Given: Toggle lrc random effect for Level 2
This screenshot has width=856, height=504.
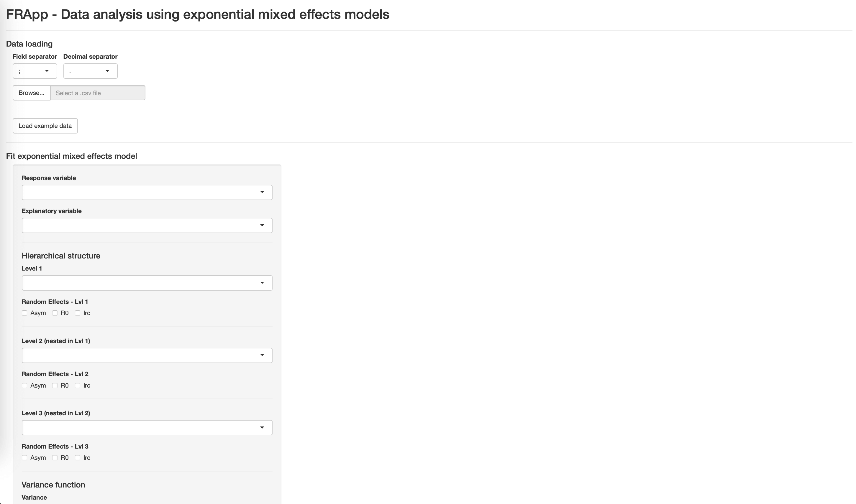Looking at the screenshot, I should [78, 385].
